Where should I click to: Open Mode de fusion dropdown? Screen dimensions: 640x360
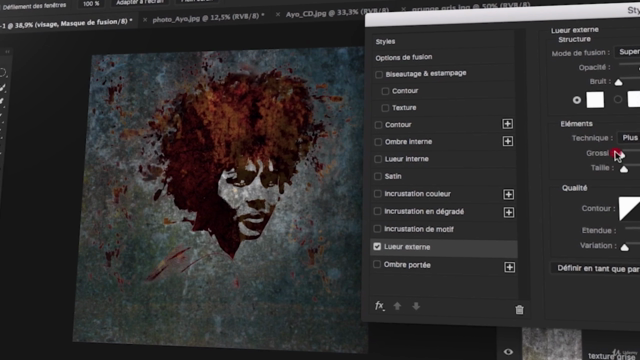click(x=627, y=52)
